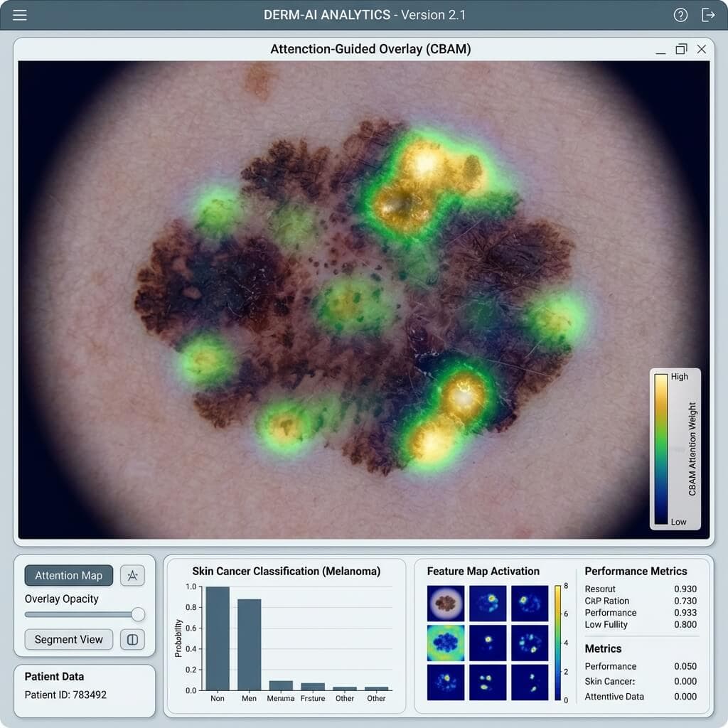Click the DERM-AI ANALYTICS title text
The height and width of the screenshot is (728, 728).
327,16
